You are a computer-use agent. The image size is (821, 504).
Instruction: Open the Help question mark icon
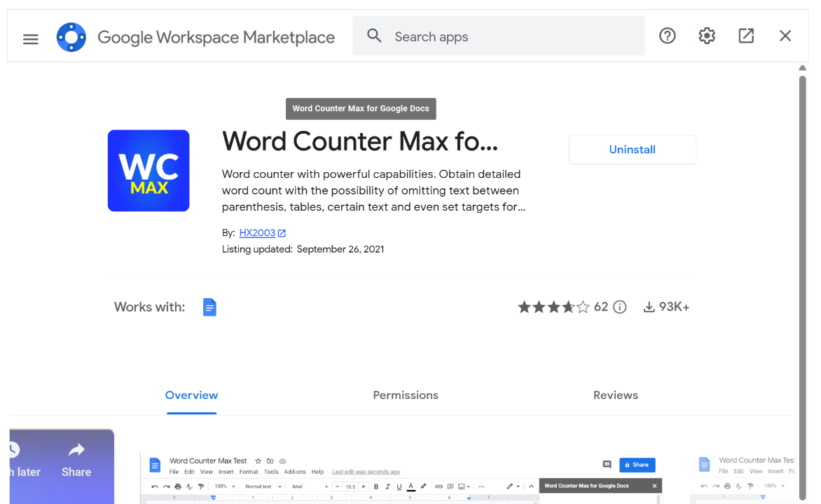[x=668, y=36]
